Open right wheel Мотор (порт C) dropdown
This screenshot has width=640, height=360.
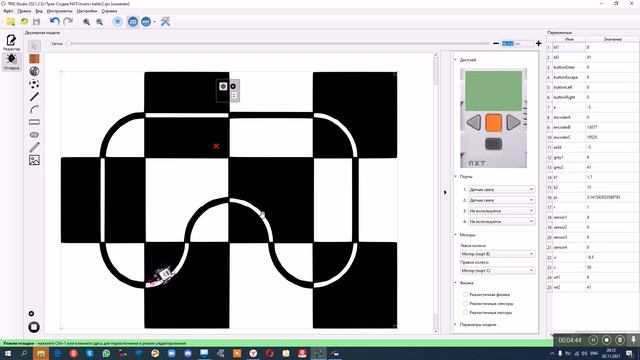click(x=497, y=270)
